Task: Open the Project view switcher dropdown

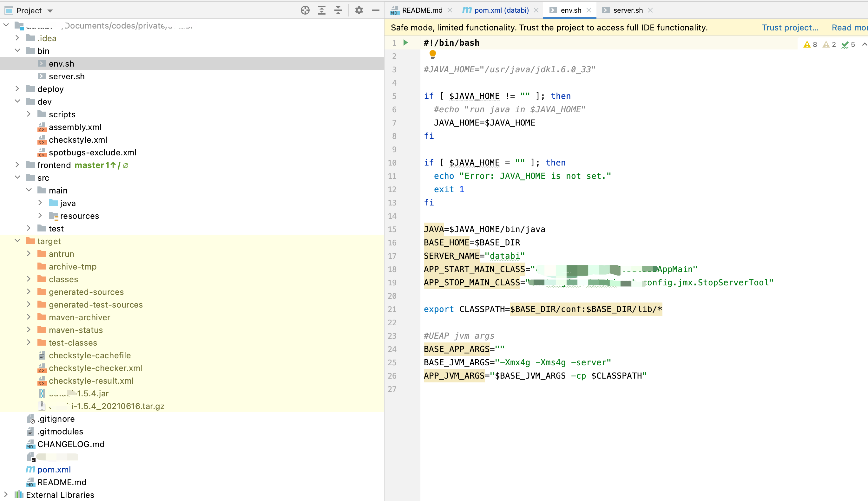Action: (x=50, y=10)
